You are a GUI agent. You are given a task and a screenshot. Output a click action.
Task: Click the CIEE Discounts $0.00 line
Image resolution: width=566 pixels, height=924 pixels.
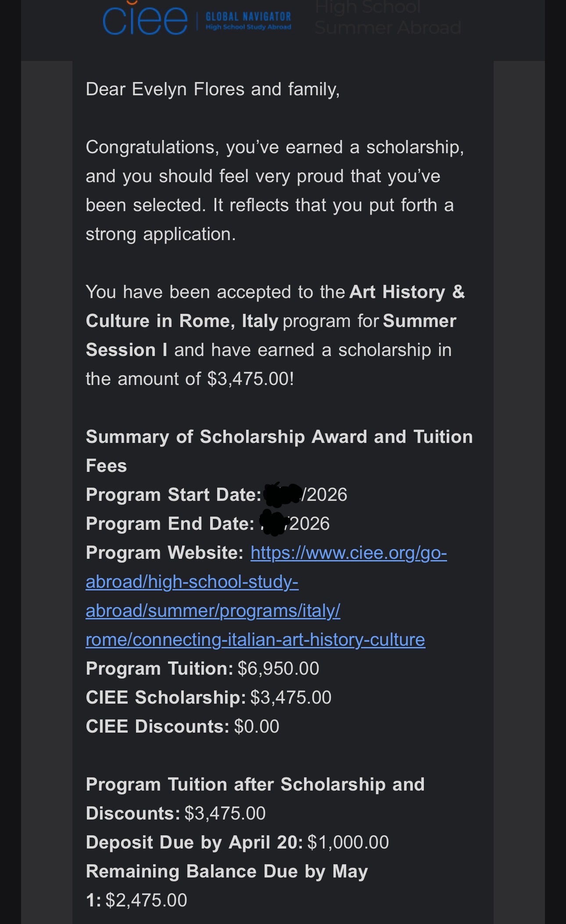[183, 726]
